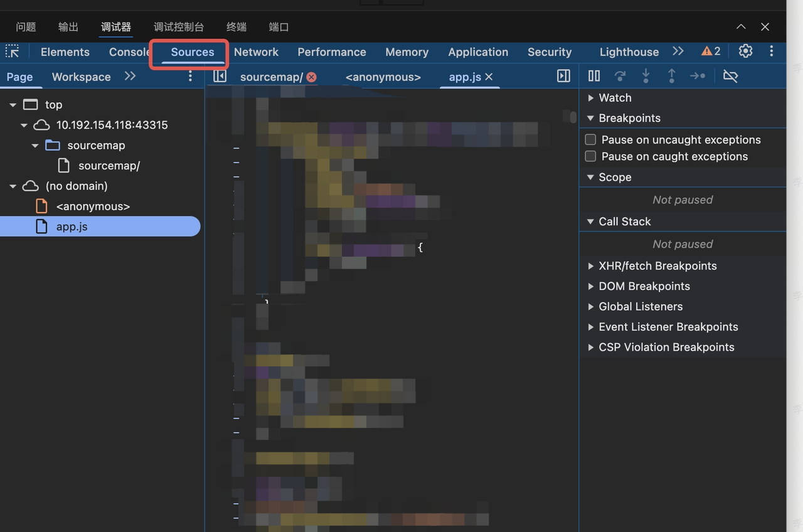803x532 pixels.
Task: Close the app.js editor tab
Action: point(489,77)
